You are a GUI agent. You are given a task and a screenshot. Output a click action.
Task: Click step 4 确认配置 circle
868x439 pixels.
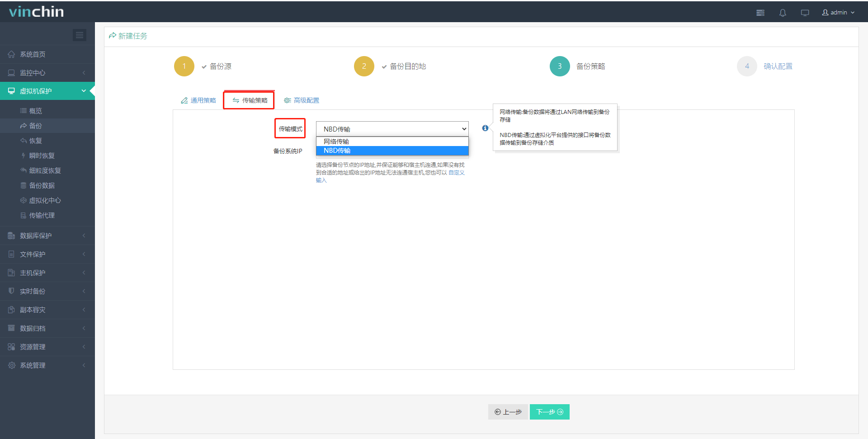coord(747,66)
